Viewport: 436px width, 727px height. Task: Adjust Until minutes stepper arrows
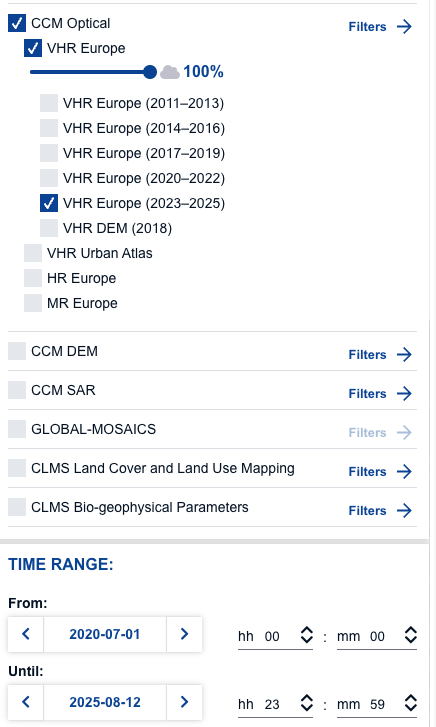coord(410,703)
